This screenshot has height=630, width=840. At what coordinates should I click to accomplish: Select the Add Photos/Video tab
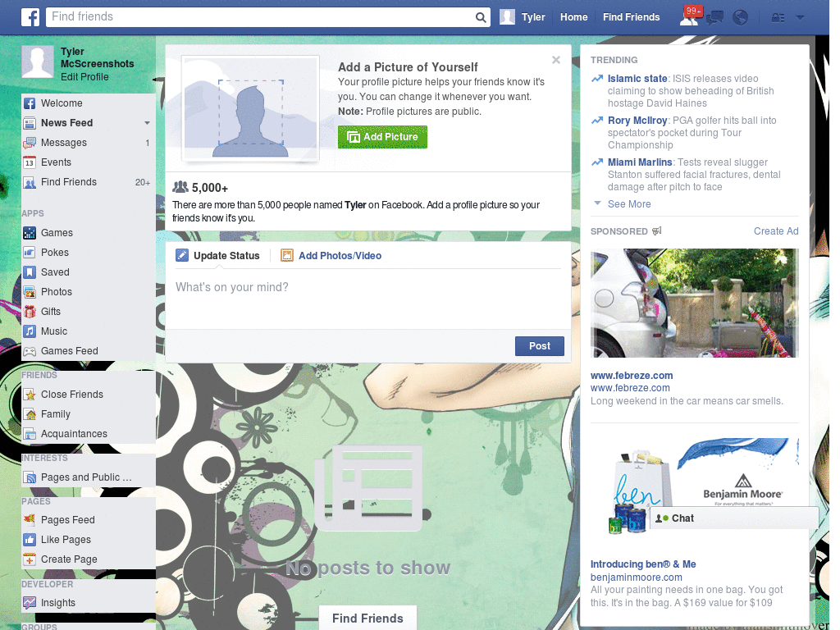pyautogui.click(x=331, y=256)
